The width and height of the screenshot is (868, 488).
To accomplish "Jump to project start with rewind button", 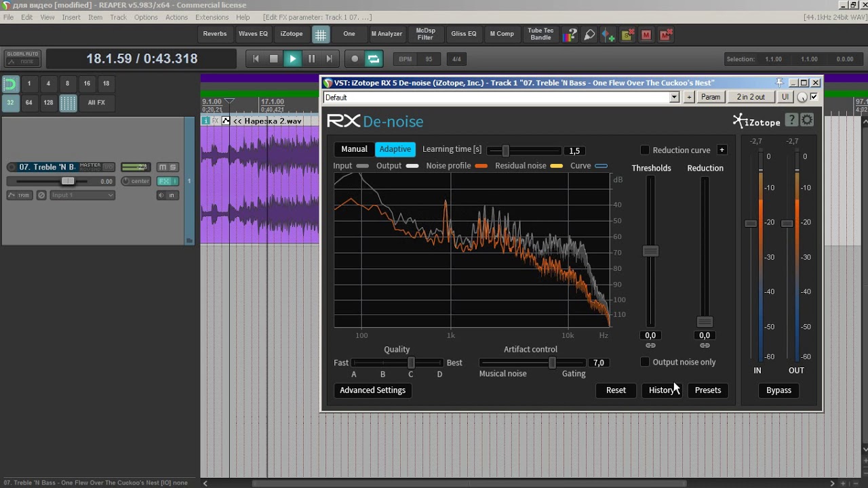I will (256, 59).
